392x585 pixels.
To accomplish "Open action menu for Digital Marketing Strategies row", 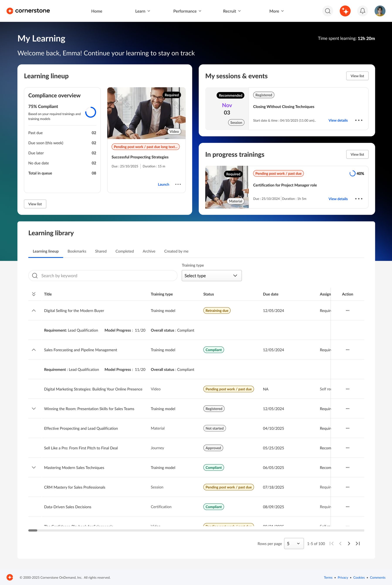I will pos(348,389).
